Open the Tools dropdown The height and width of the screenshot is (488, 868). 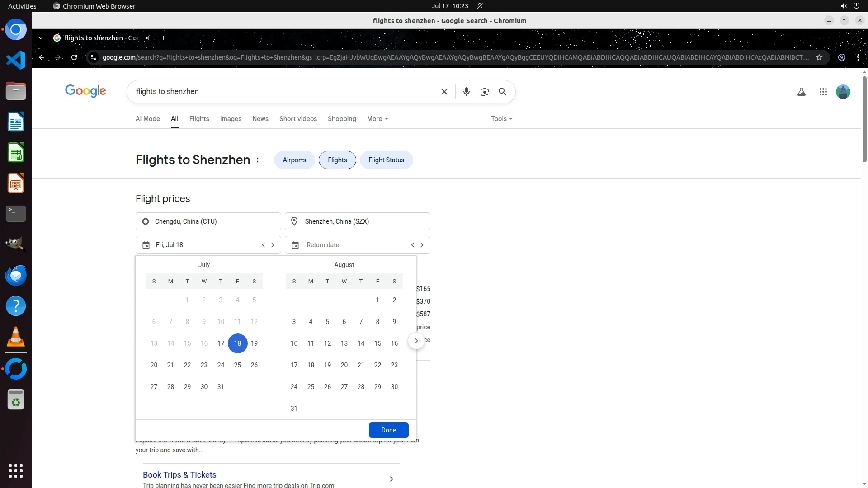pos(501,119)
